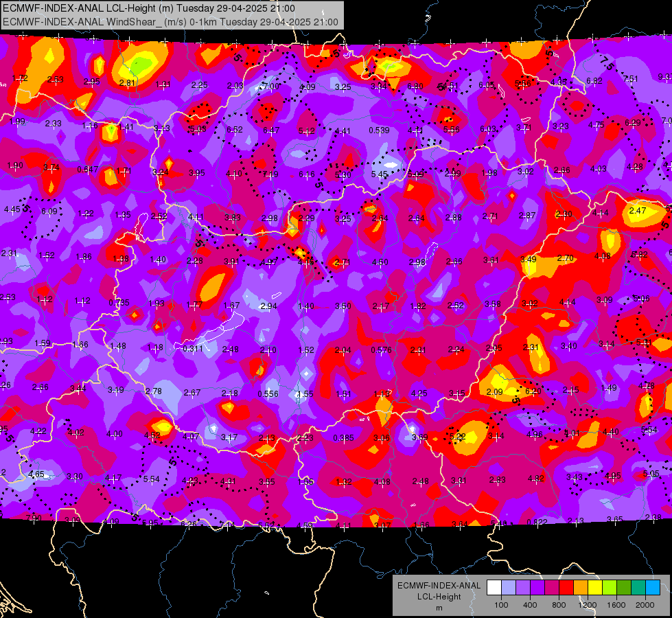Click the 3.50 wind shear value
672x618 pixels.
343,306
